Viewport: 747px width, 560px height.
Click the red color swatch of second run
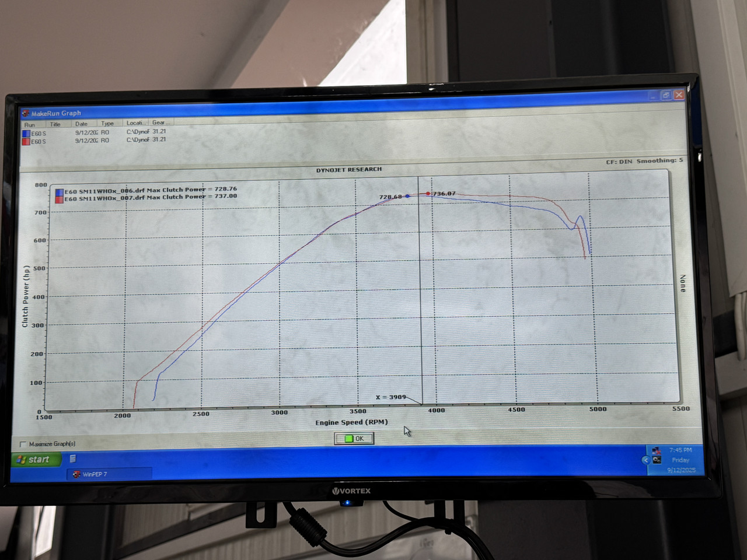coord(26,142)
